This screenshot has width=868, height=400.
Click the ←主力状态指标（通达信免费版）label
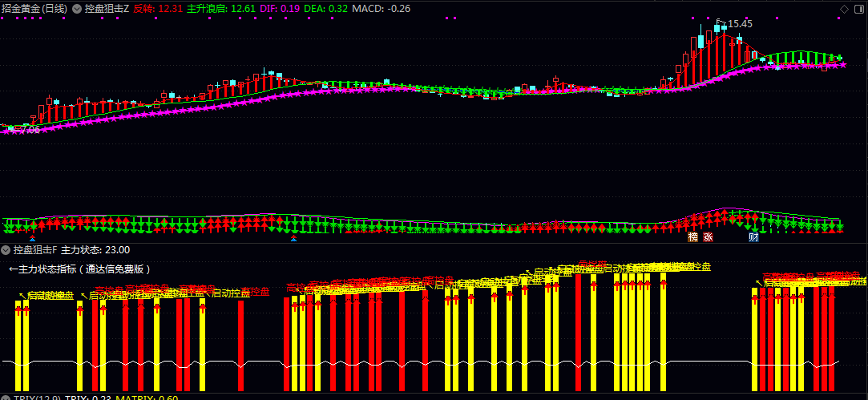[x=79, y=269]
